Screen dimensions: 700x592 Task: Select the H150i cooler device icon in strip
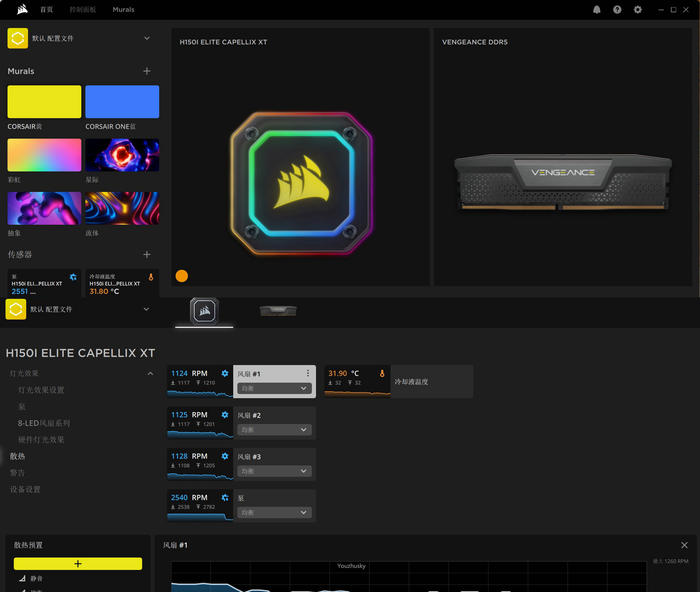[x=204, y=311]
